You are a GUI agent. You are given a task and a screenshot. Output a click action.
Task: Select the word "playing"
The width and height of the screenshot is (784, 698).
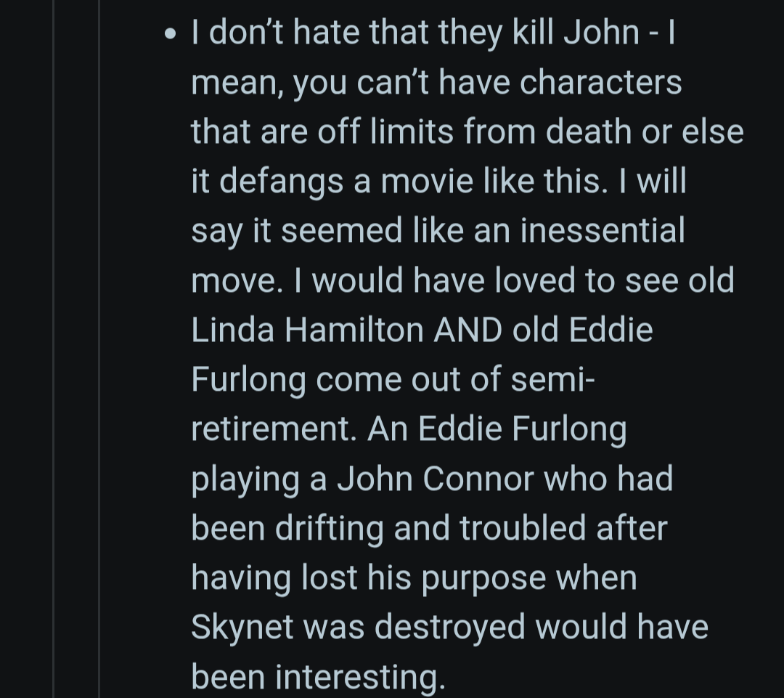click(245, 480)
